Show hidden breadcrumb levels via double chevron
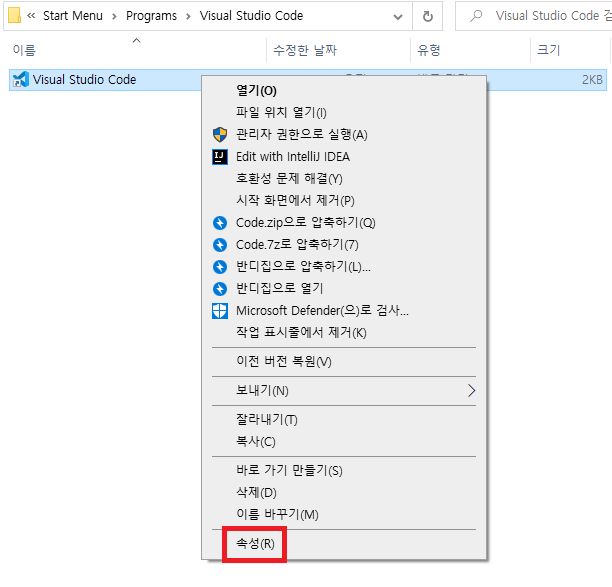Viewport: 612px width, 587px height. click(x=31, y=16)
